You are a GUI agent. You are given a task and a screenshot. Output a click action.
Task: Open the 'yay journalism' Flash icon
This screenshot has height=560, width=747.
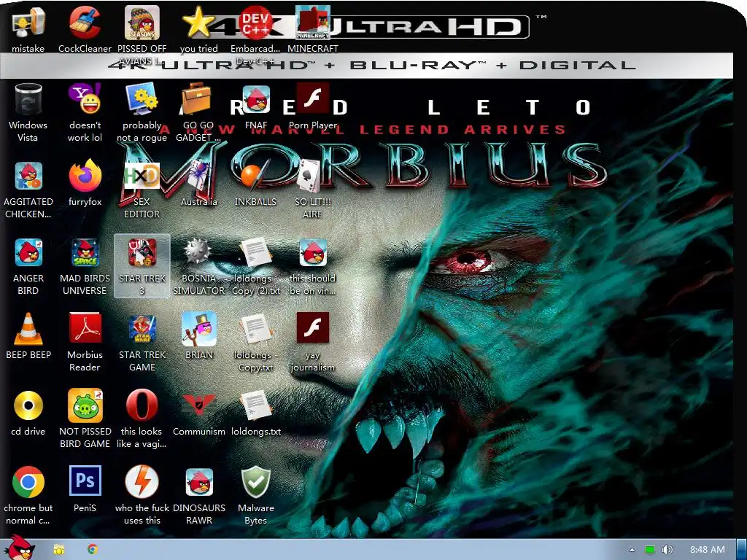tap(313, 327)
